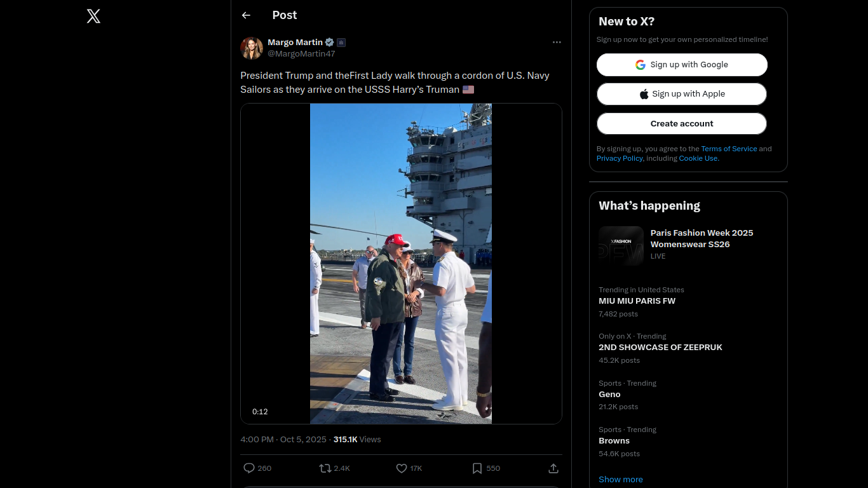Sign up with Google
868x488 pixels.
point(682,65)
